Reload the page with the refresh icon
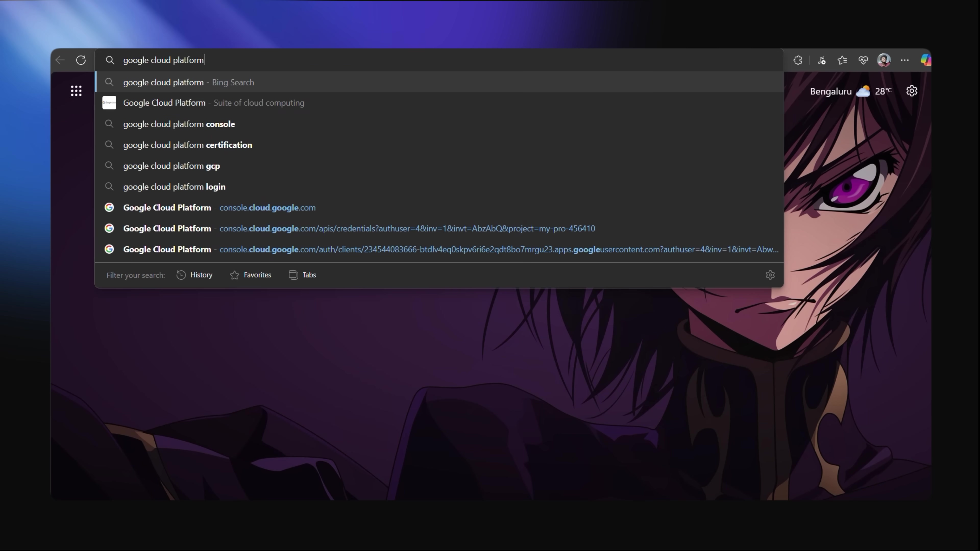 (81, 60)
